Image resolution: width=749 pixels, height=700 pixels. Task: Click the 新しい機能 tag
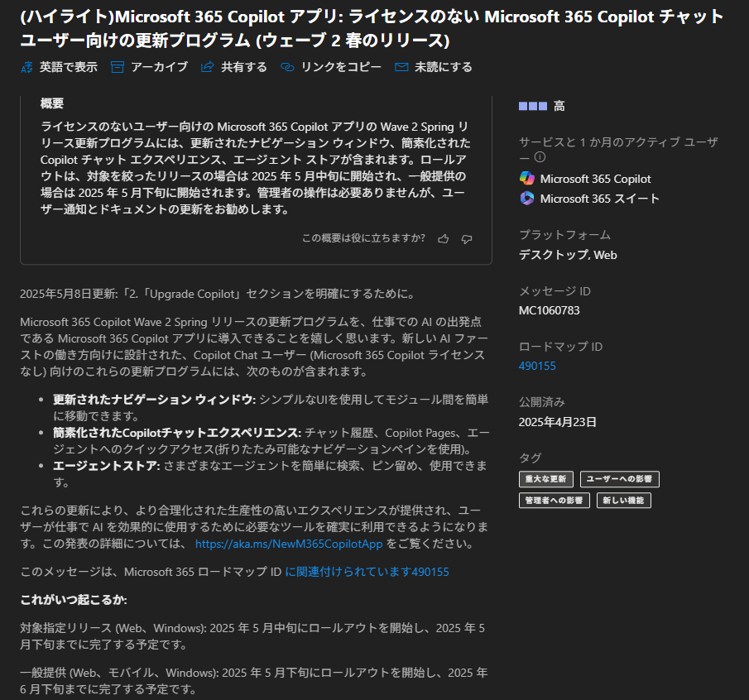tap(624, 501)
